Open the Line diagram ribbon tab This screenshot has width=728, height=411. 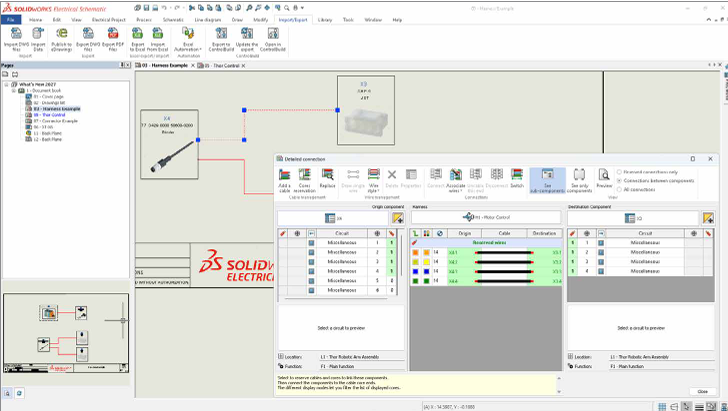[x=208, y=20]
